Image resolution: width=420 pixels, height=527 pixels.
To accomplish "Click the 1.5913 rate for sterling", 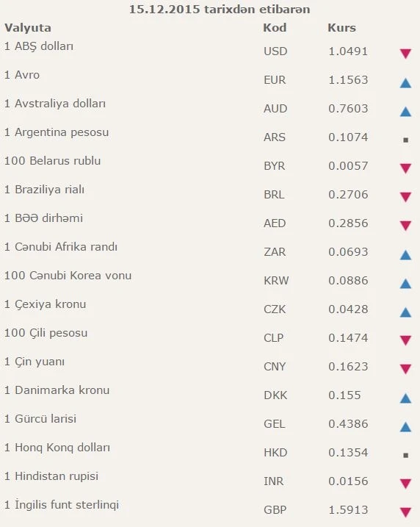I will (348, 510).
